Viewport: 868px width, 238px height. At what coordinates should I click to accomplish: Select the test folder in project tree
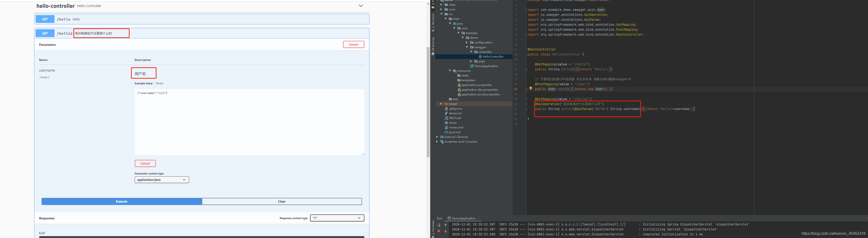click(454, 99)
